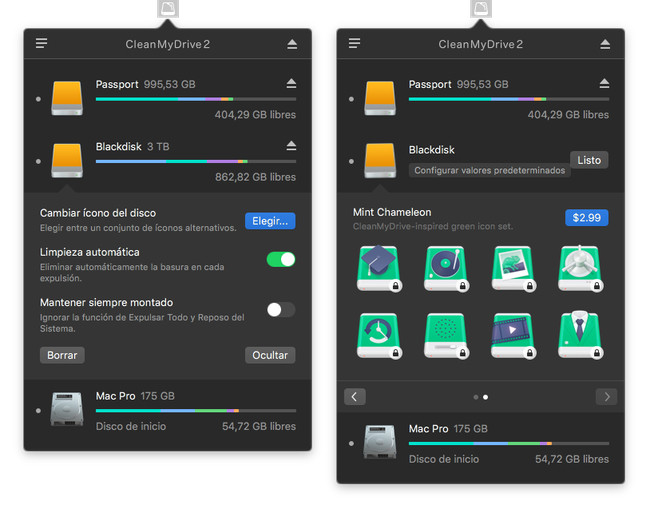The height and width of the screenshot is (525, 650).
Task: Select suit and tie drive icon
Action: click(580, 335)
